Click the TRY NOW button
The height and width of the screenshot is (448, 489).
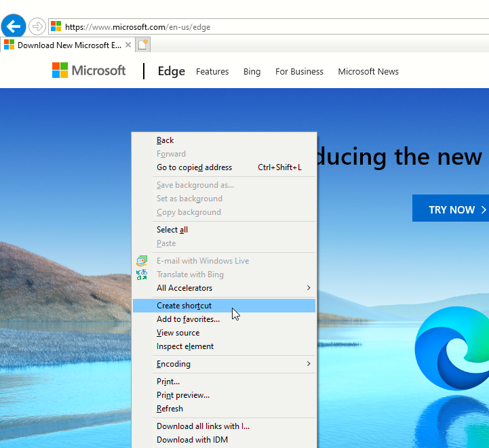point(450,208)
